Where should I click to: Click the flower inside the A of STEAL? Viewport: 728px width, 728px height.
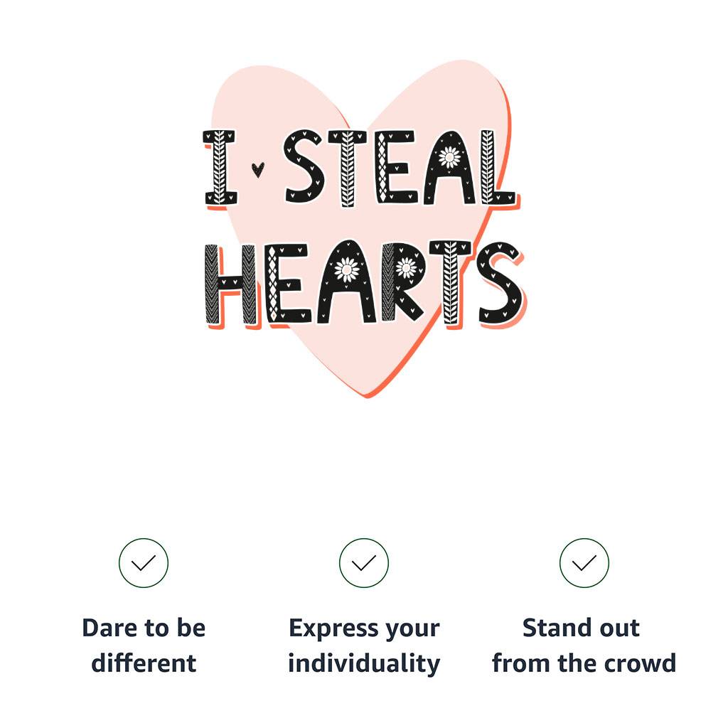pyautogui.click(x=449, y=156)
